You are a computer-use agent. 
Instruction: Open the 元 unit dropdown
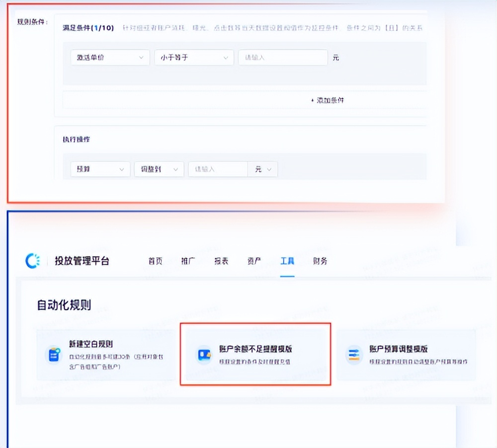(263, 169)
